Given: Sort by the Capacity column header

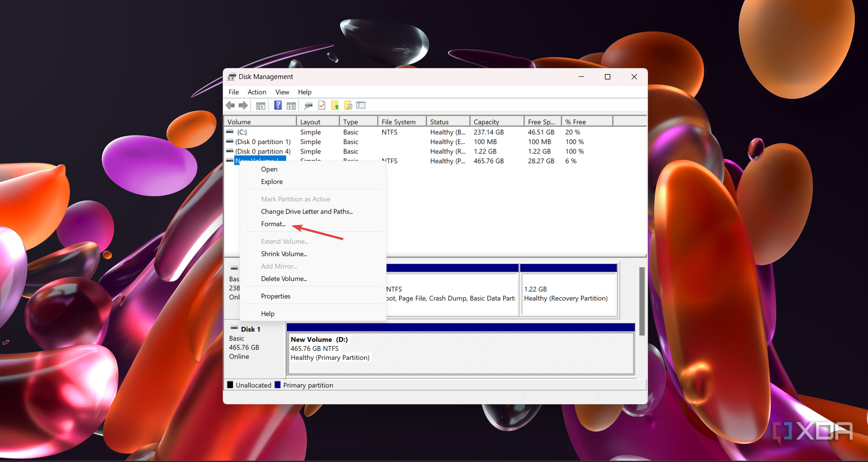Looking at the screenshot, I should [x=497, y=122].
